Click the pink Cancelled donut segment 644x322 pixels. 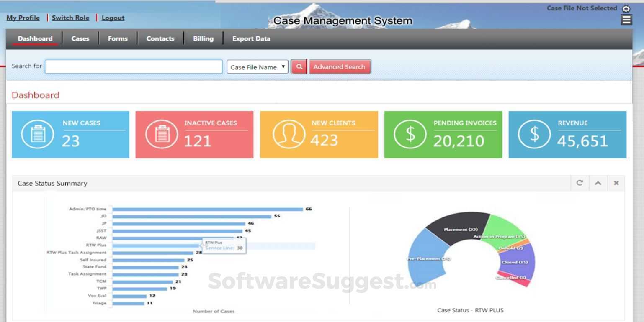tap(514, 279)
